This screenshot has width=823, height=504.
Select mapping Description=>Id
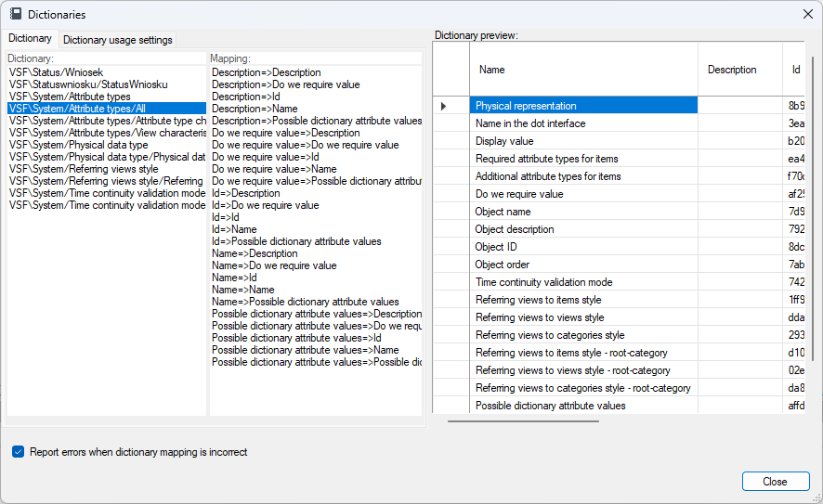point(316,97)
